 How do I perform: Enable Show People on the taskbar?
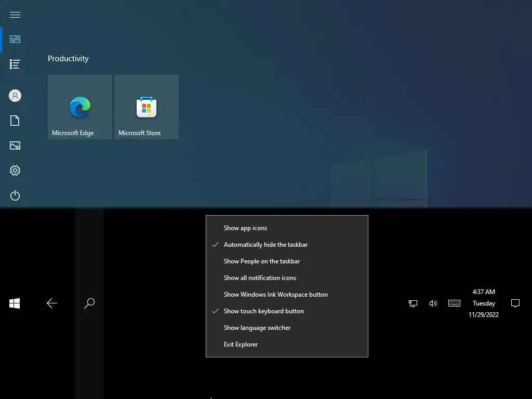click(x=287, y=261)
